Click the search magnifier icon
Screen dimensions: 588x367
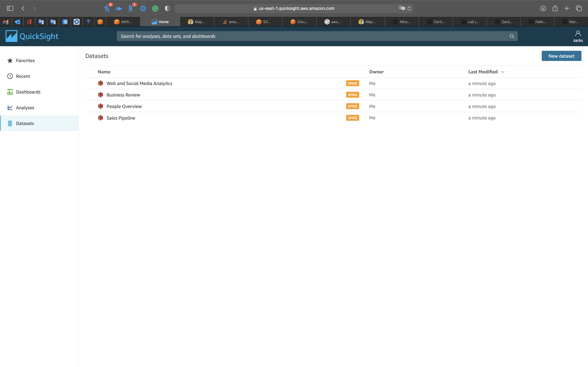(512, 36)
